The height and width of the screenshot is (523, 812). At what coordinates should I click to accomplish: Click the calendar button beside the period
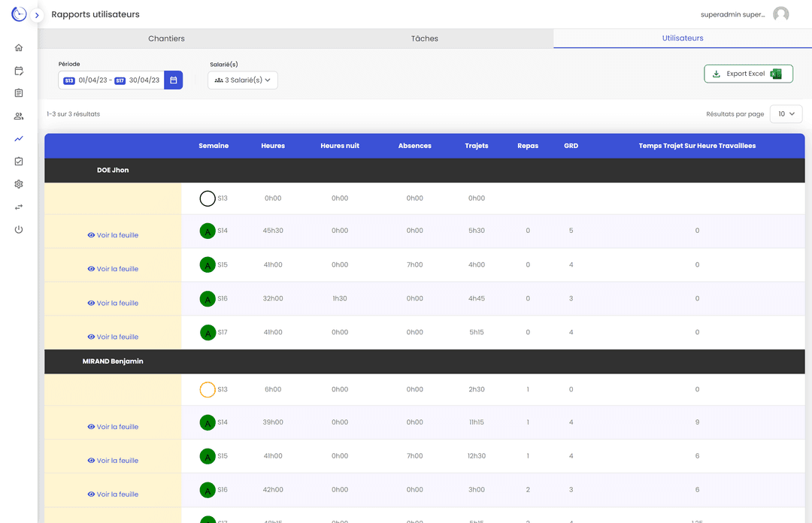click(174, 80)
